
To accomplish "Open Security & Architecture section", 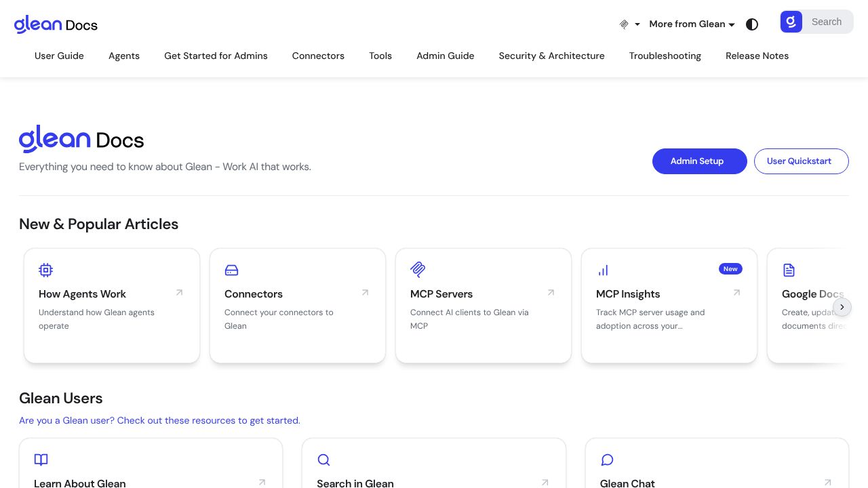I will click(x=551, y=56).
